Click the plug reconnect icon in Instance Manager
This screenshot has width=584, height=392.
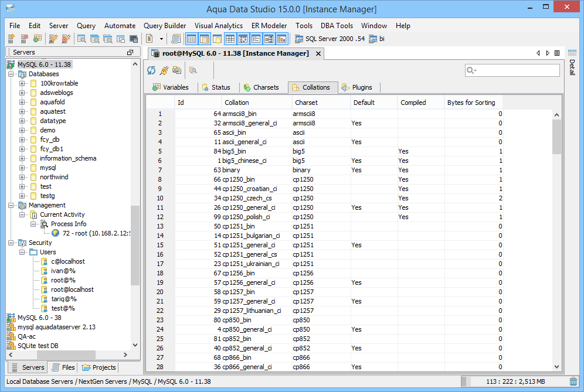click(164, 70)
